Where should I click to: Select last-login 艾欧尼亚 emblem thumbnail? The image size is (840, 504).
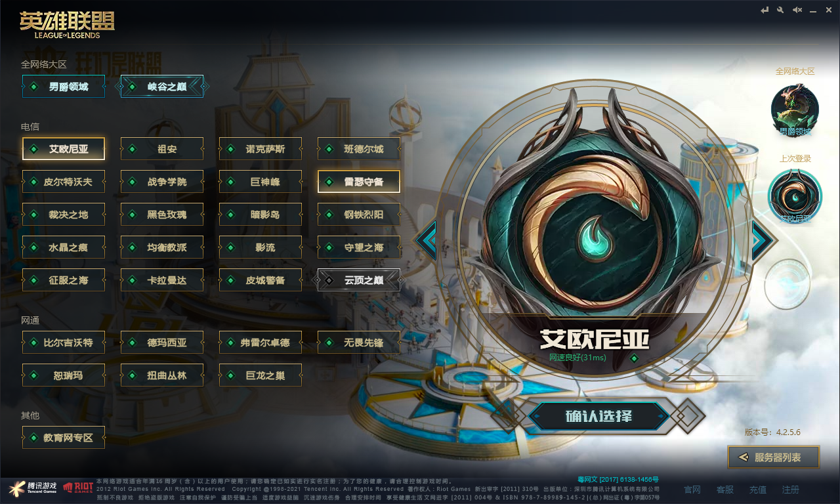(795, 196)
